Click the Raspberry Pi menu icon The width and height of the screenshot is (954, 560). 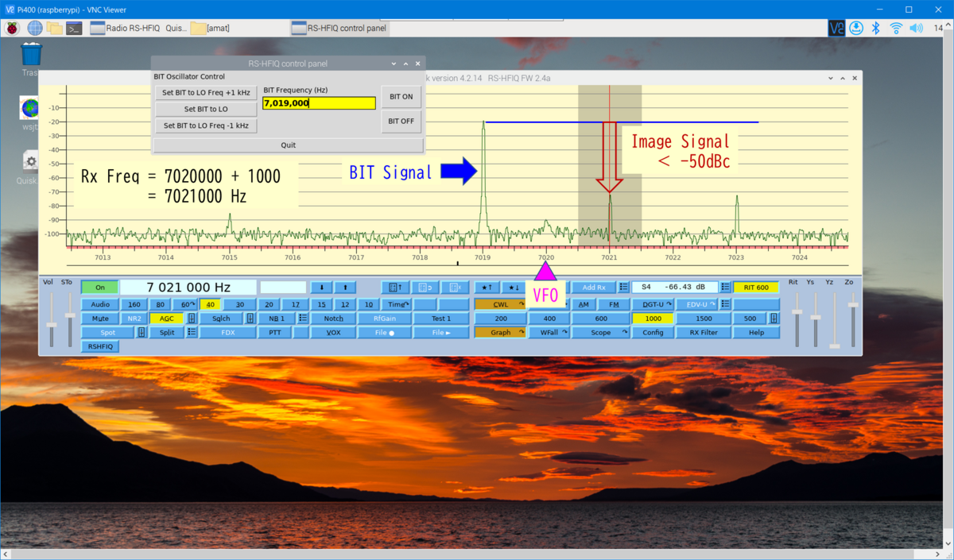tap(13, 29)
